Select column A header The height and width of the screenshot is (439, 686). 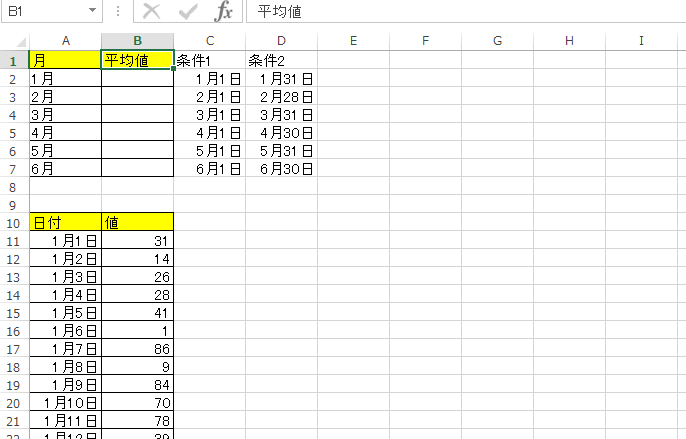65,41
